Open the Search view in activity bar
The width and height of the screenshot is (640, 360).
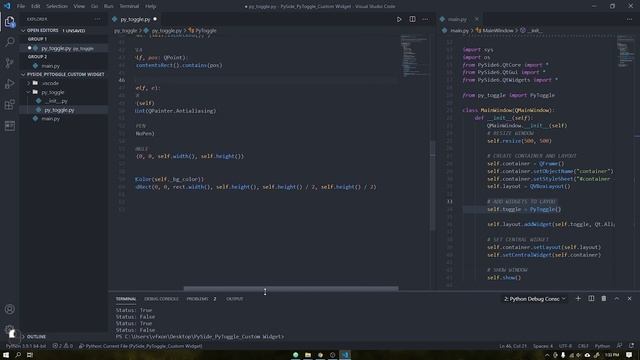click(x=10, y=42)
